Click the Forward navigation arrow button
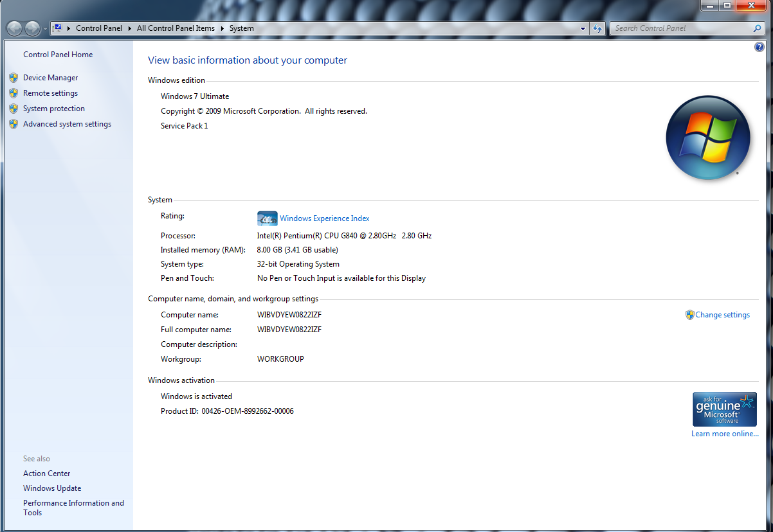The height and width of the screenshot is (532, 773). 32,28
